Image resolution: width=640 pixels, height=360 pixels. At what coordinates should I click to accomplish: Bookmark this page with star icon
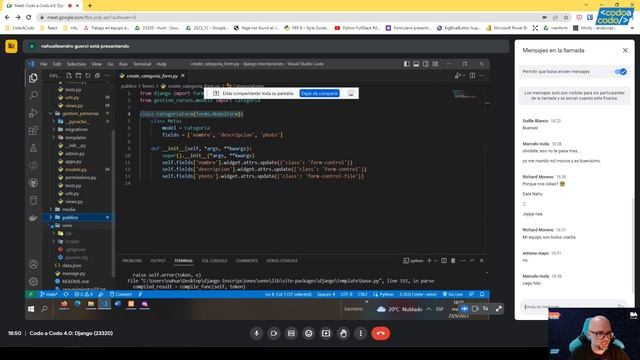566,18
